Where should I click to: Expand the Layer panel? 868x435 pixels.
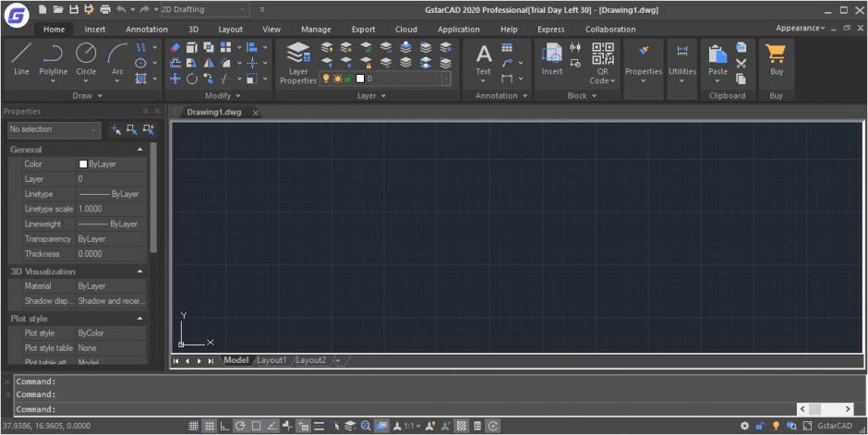pos(371,96)
